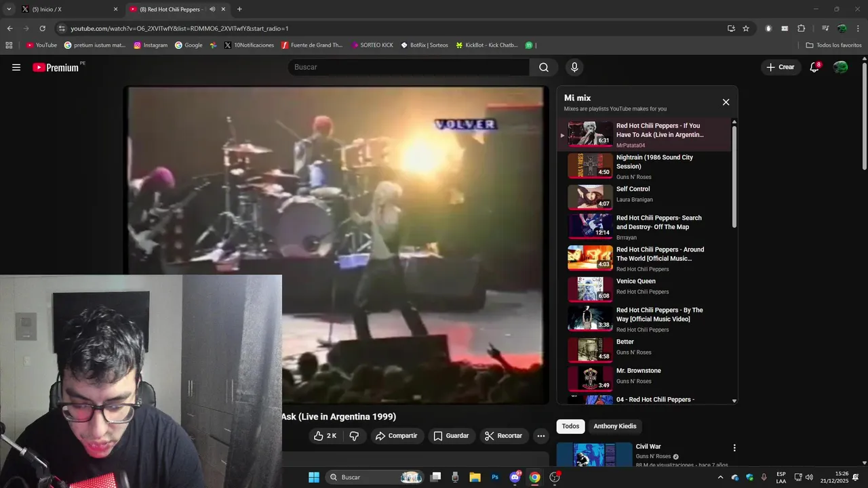The width and height of the screenshot is (868, 488).
Task: Open the YouTube bookmark
Action: click(x=41, y=45)
